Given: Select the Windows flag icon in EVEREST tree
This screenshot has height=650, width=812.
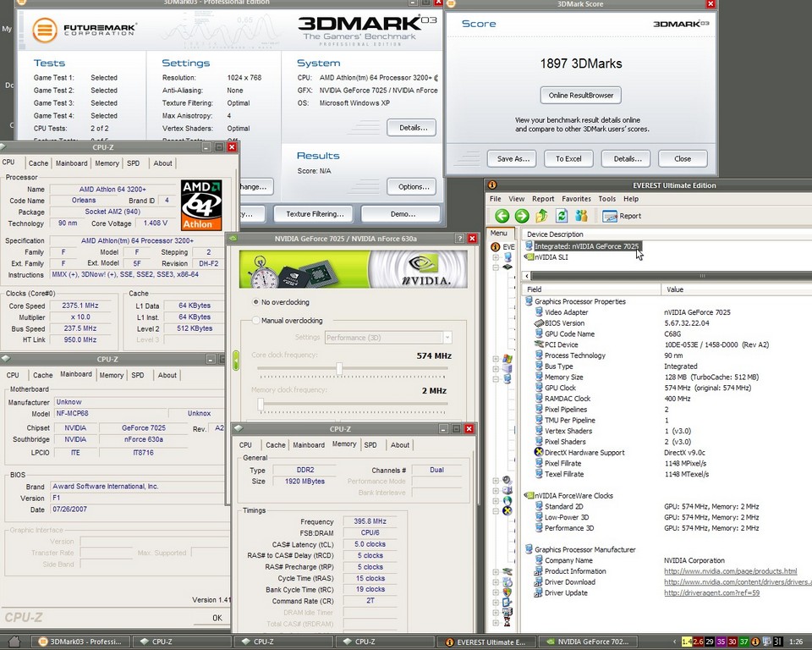Looking at the screenshot, I should click(507, 359).
